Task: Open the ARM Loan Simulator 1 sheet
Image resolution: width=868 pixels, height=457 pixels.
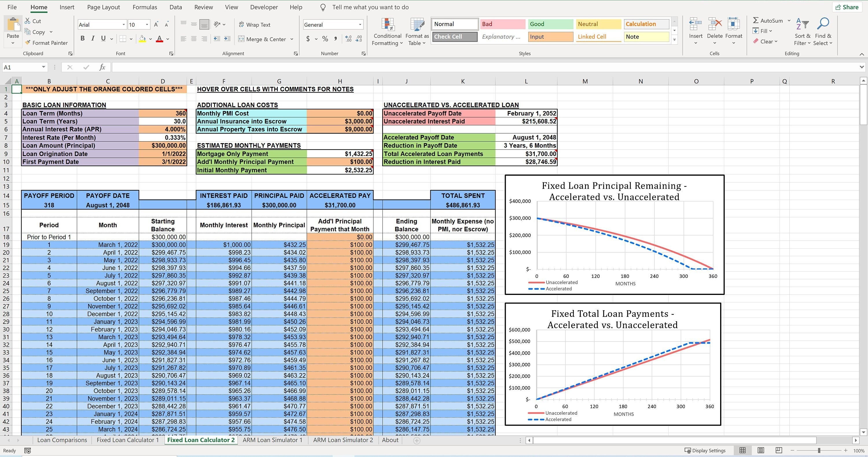Action: coord(272,440)
